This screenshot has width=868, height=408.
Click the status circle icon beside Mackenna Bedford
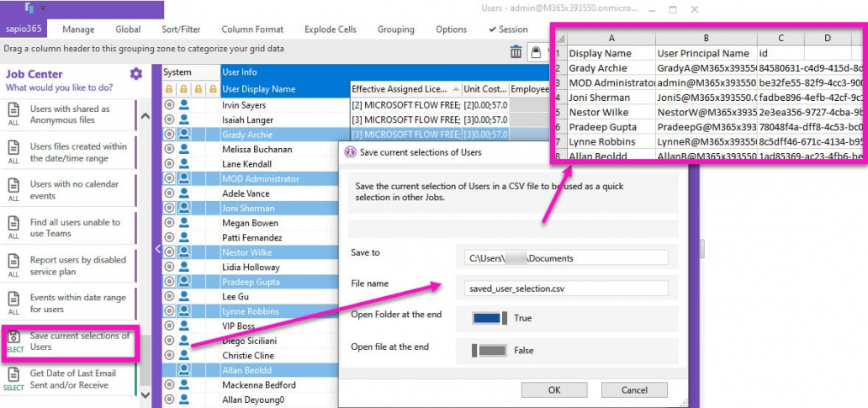coord(169,384)
